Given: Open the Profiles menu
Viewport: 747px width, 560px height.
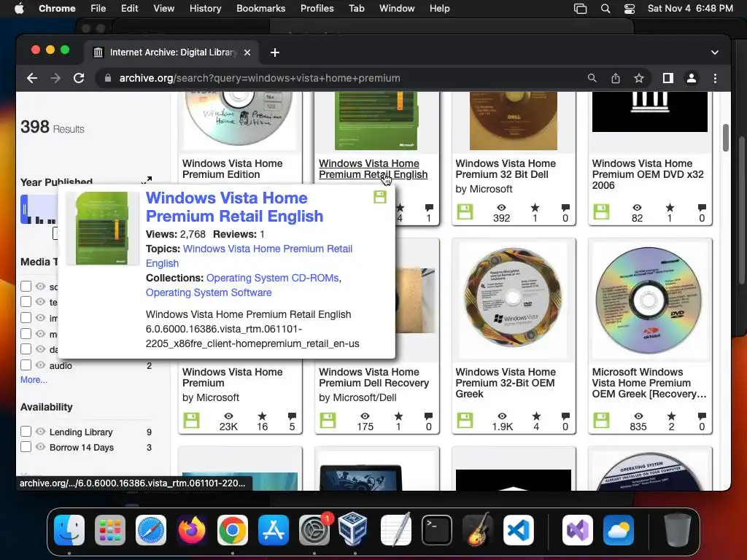Looking at the screenshot, I should click(x=317, y=9).
